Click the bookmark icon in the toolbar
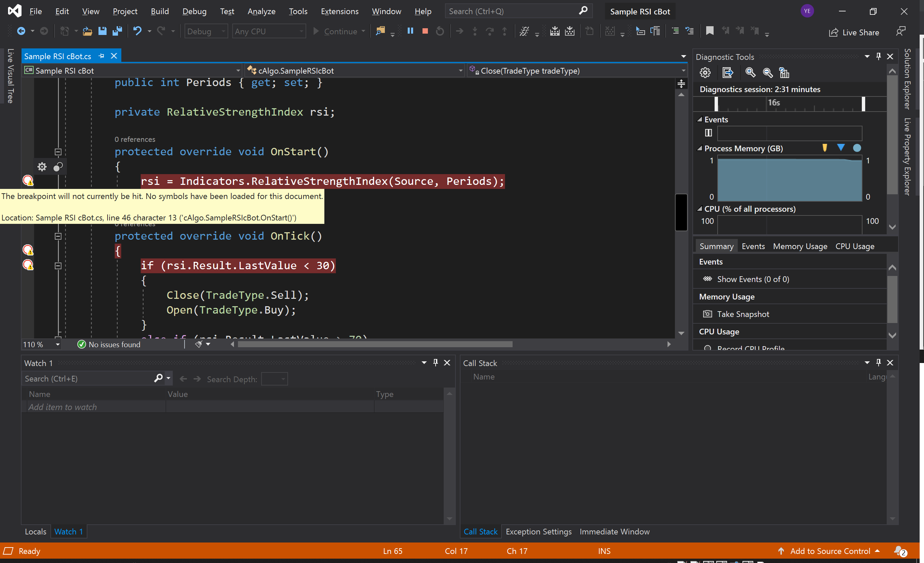The width and height of the screenshot is (924, 563). (710, 31)
